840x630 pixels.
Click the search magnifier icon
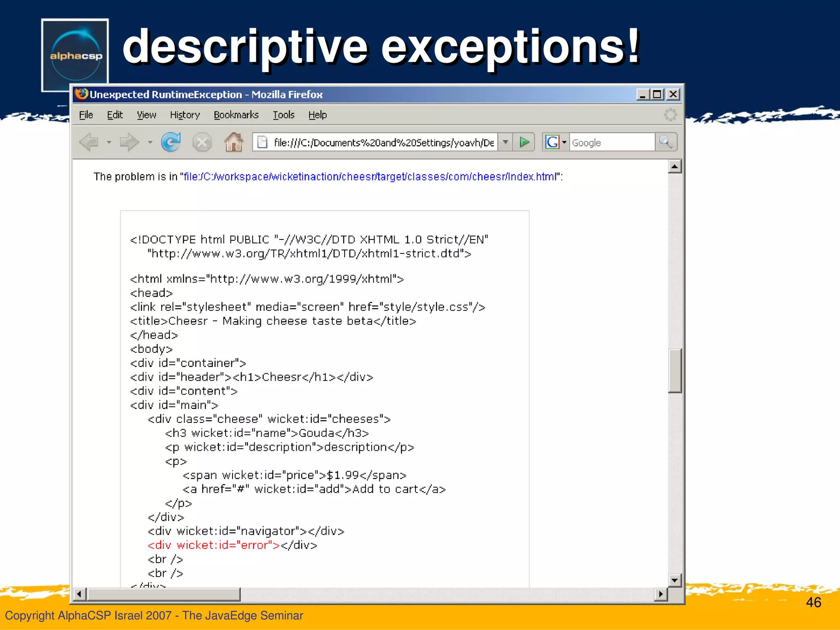pos(665,142)
